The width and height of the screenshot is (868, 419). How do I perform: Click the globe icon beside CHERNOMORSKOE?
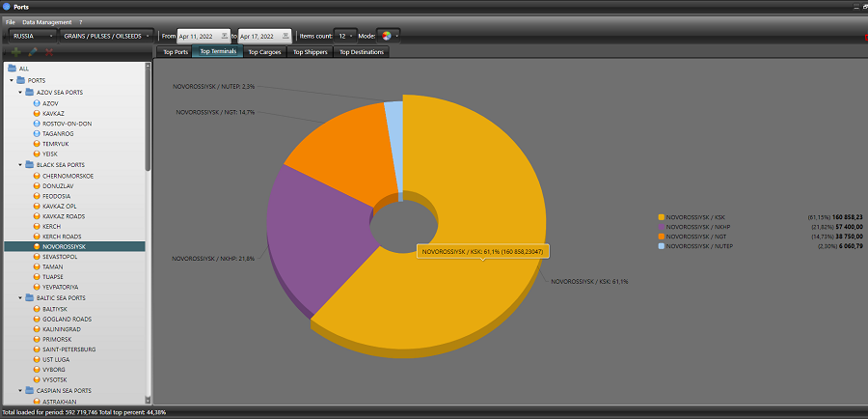pyautogui.click(x=37, y=176)
